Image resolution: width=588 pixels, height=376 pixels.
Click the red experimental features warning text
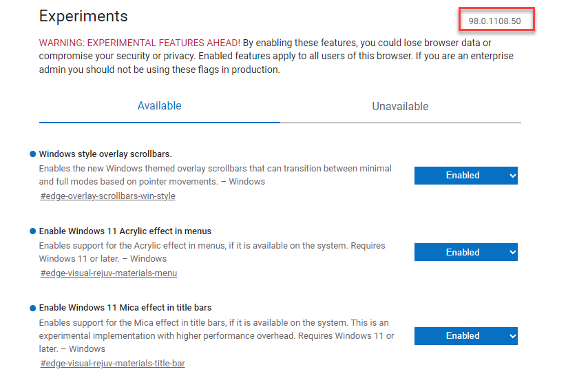click(x=139, y=43)
